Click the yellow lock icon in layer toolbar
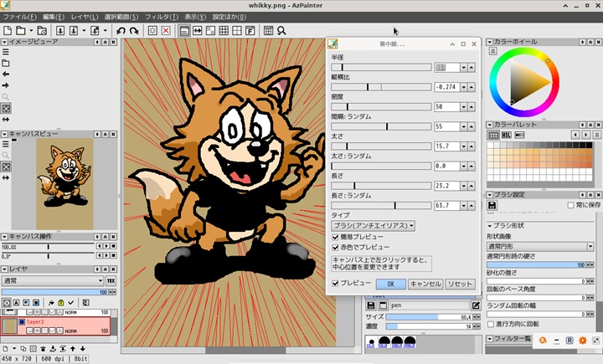This screenshot has width=603, height=364. pyautogui.click(x=61, y=303)
